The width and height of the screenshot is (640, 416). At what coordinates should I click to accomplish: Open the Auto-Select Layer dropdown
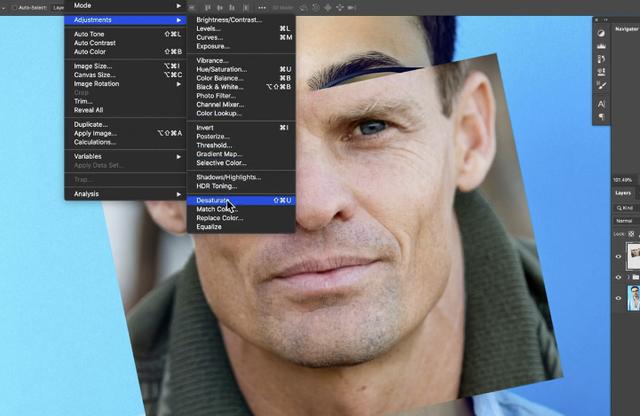click(58, 8)
